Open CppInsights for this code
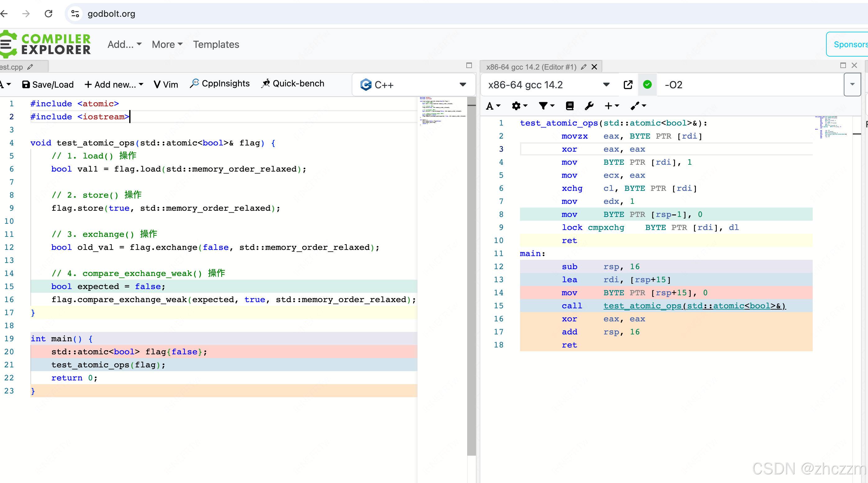This screenshot has width=868, height=483. click(x=220, y=84)
